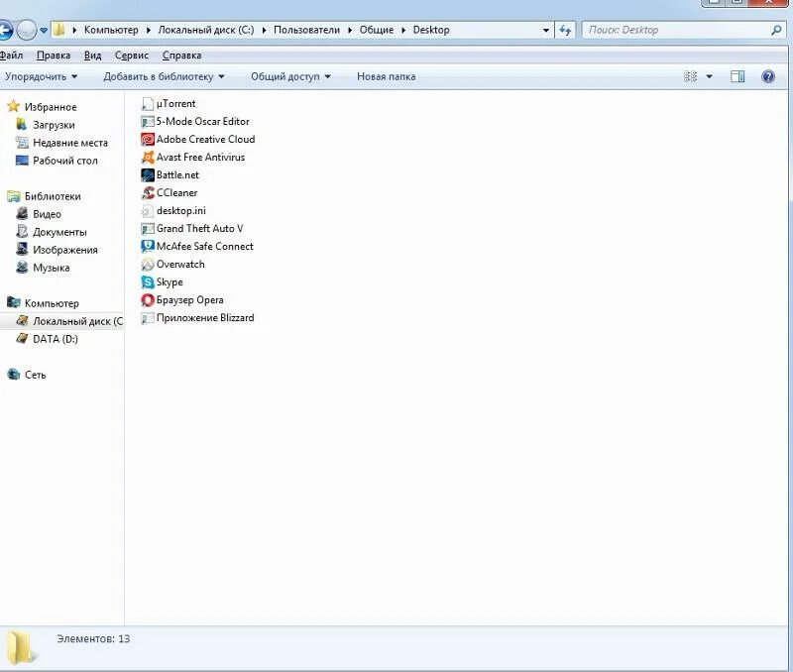Open the Файл menu
Screen dimensions: 793x672
11,56
